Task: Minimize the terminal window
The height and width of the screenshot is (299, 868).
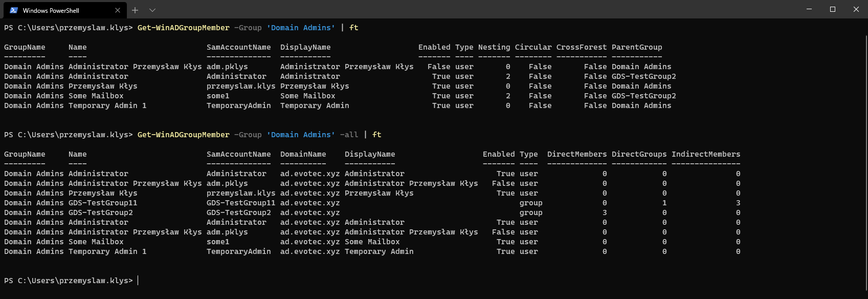Action: point(809,9)
